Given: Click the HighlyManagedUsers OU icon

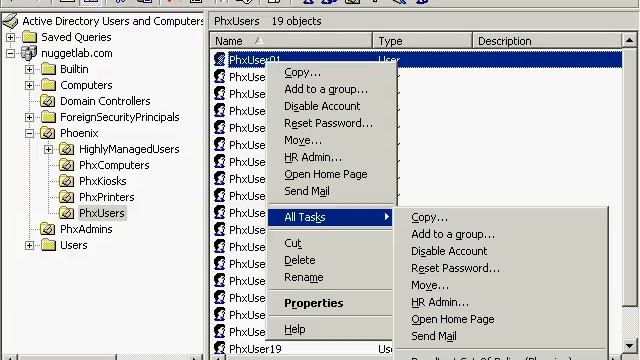Looking at the screenshot, I should point(67,149).
